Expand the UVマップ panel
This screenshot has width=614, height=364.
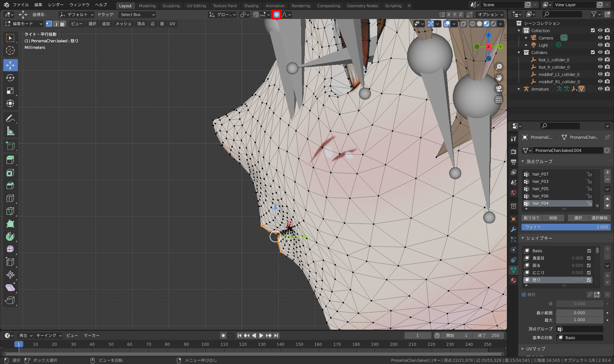tap(535, 349)
